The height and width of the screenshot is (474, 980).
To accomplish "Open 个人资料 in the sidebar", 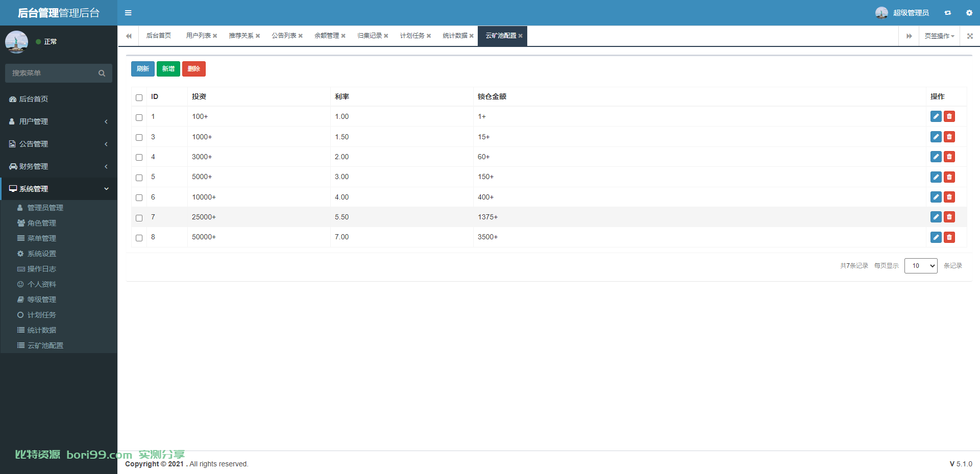I will (x=59, y=284).
